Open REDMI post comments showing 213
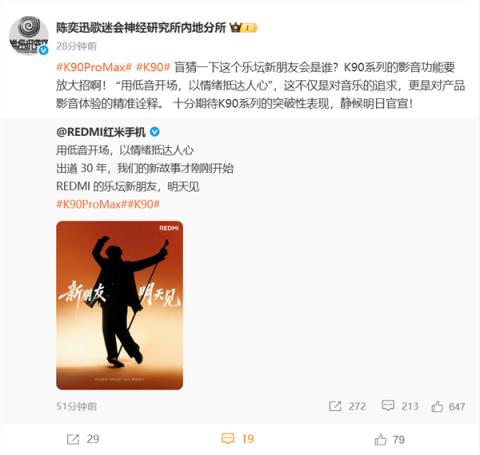The width and height of the screenshot is (480, 455). tap(400, 406)
